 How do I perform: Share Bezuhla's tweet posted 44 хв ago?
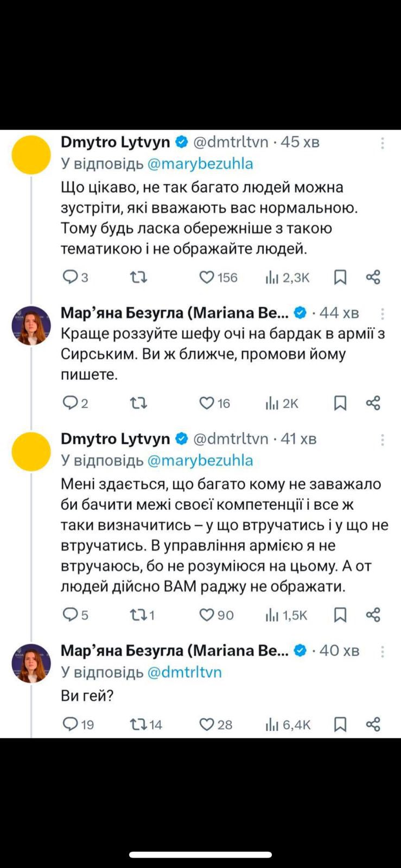(x=373, y=403)
